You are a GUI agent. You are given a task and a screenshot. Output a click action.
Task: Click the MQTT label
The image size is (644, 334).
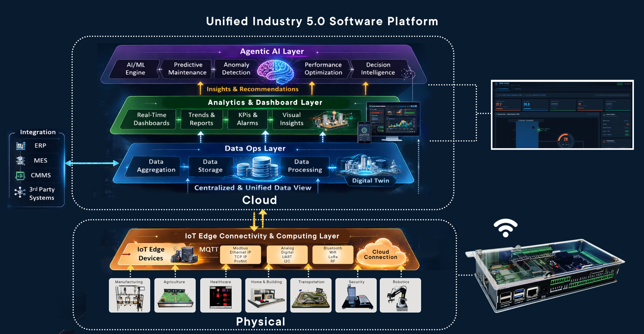[x=209, y=249]
